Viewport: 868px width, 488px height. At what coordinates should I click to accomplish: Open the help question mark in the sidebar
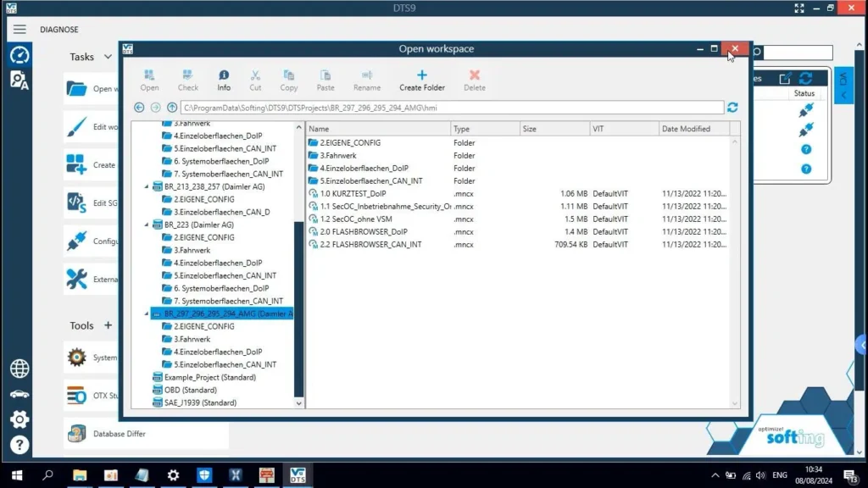(19, 445)
